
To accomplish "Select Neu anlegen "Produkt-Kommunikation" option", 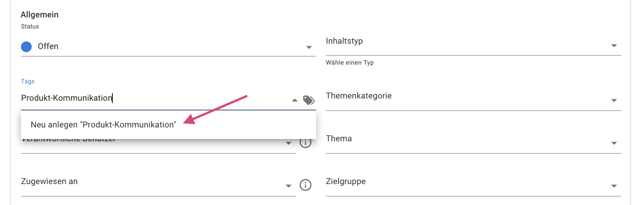I will pyautogui.click(x=169, y=125).
